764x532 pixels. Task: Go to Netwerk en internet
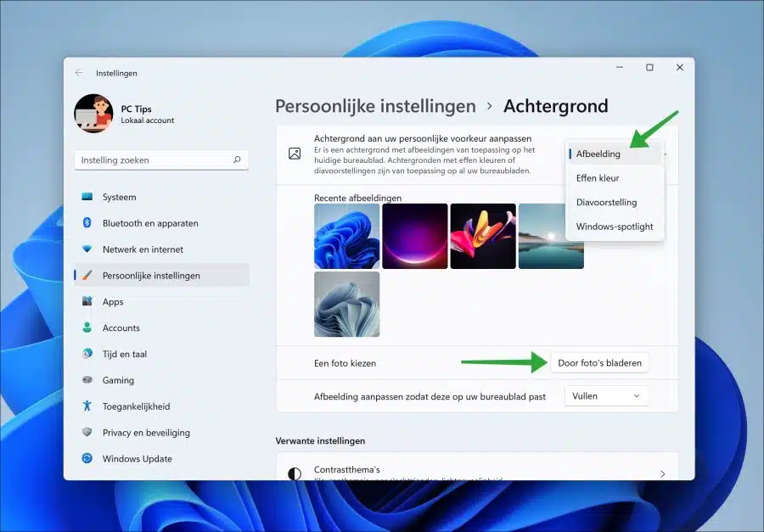pyautogui.click(x=161, y=249)
